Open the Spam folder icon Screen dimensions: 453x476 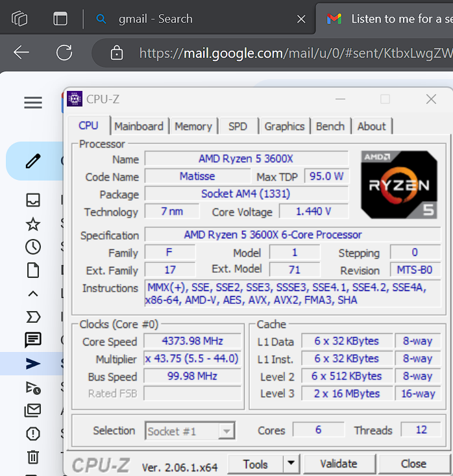pos(33,434)
